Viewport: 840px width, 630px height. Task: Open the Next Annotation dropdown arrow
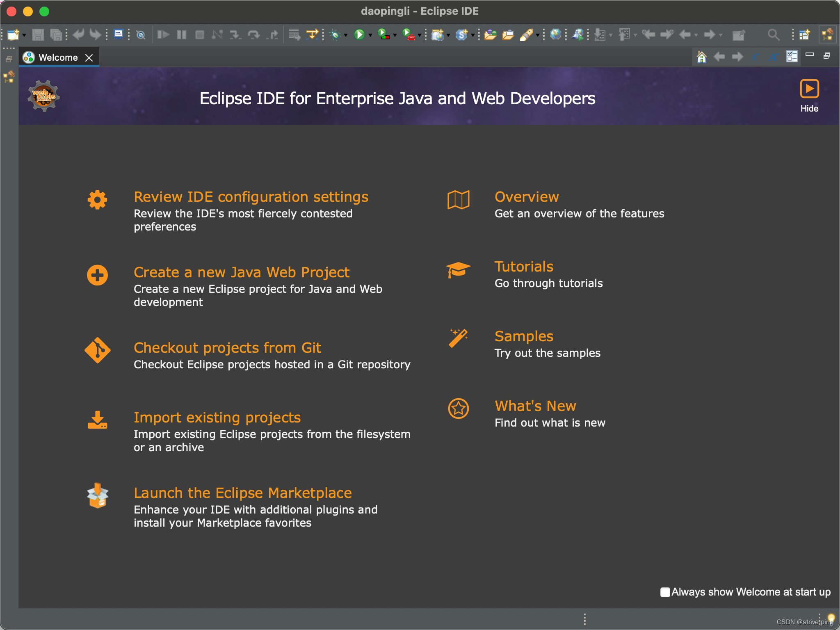pyautogui.click(x=611, y=35)
